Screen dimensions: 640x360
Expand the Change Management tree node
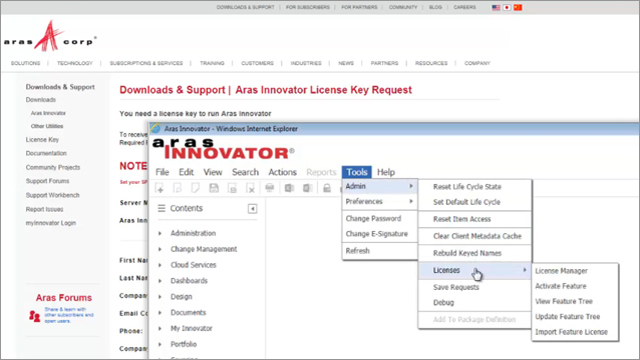coord(160,249)
